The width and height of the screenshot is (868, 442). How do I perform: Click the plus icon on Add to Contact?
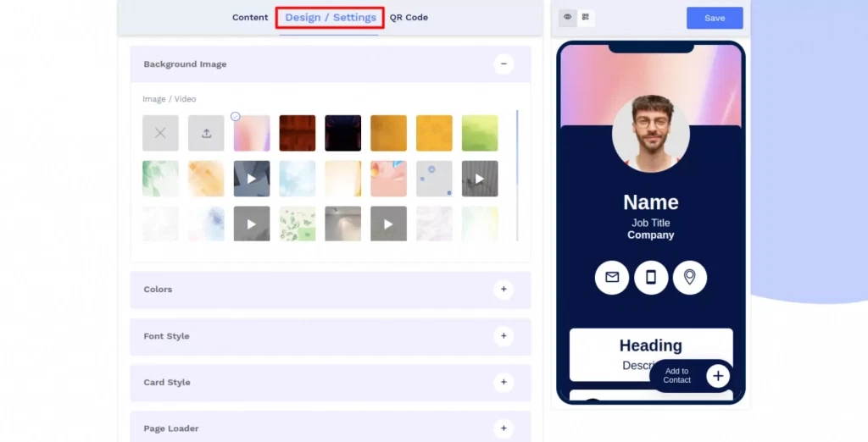(x=718, y=376)
